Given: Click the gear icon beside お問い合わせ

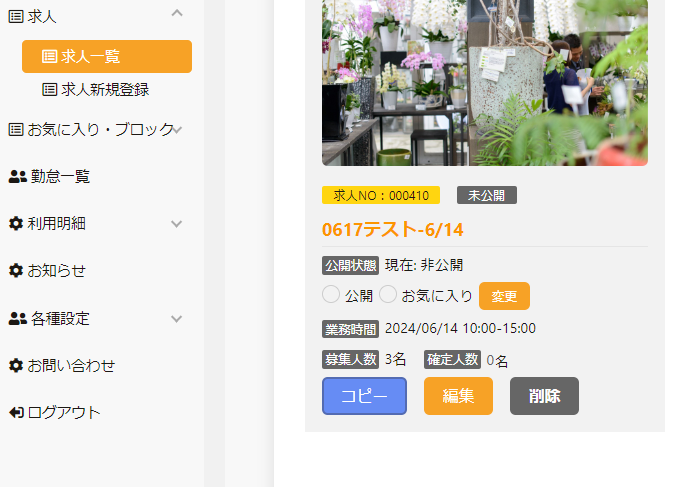Looking at the screenshot, I should [x=16, y=365].
